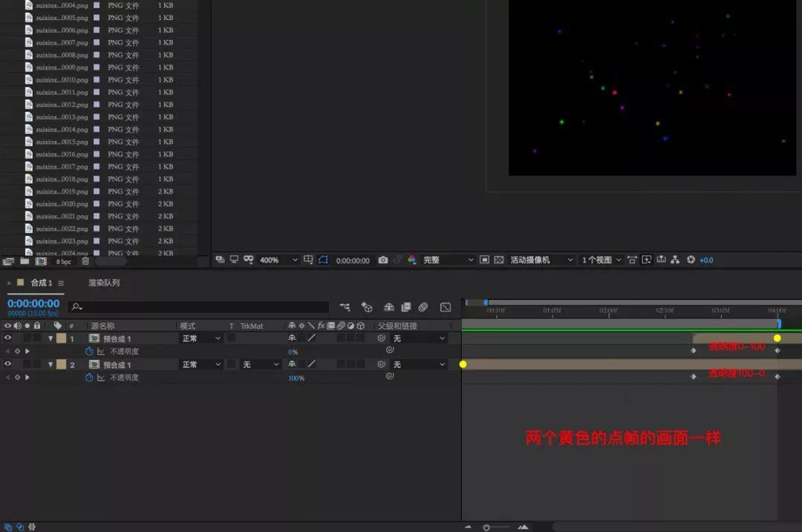Click the blue current time 0:00:00:00
802x532 pixels.
(x=33, y=303)
